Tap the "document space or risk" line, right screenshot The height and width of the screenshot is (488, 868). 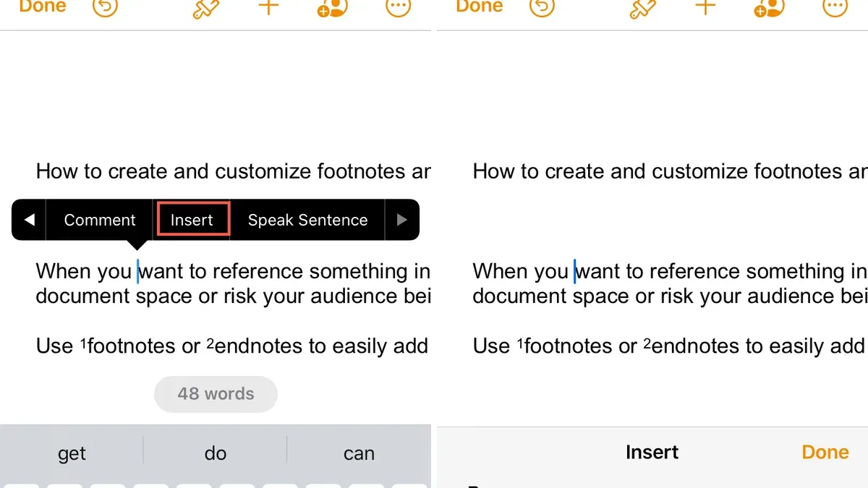[x=671, y=296]
